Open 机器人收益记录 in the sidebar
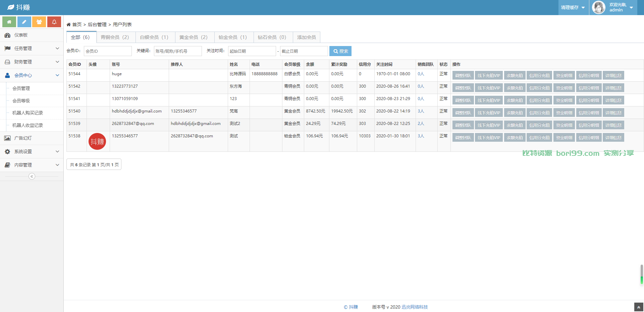 [28, 125]
